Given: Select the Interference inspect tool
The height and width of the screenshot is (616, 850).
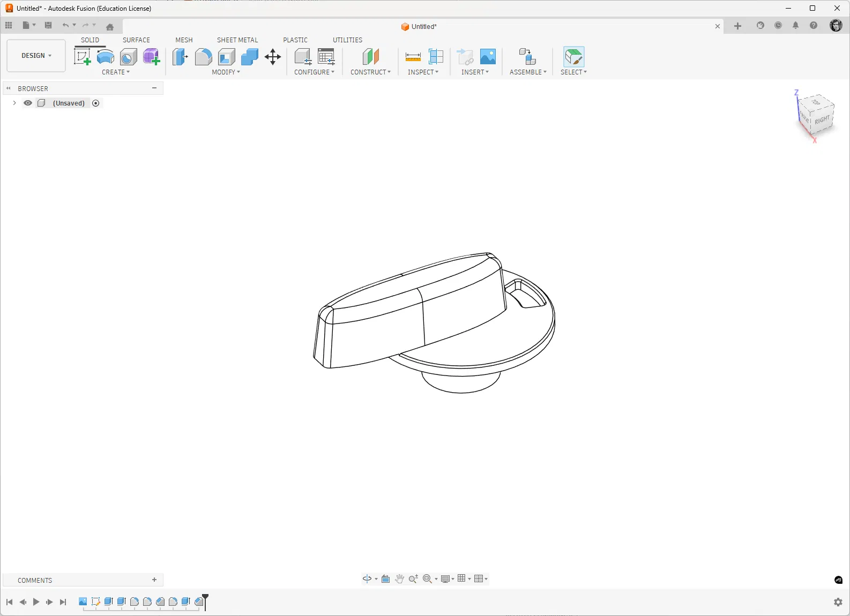Looking at the screenshot, I should (436, 56).
